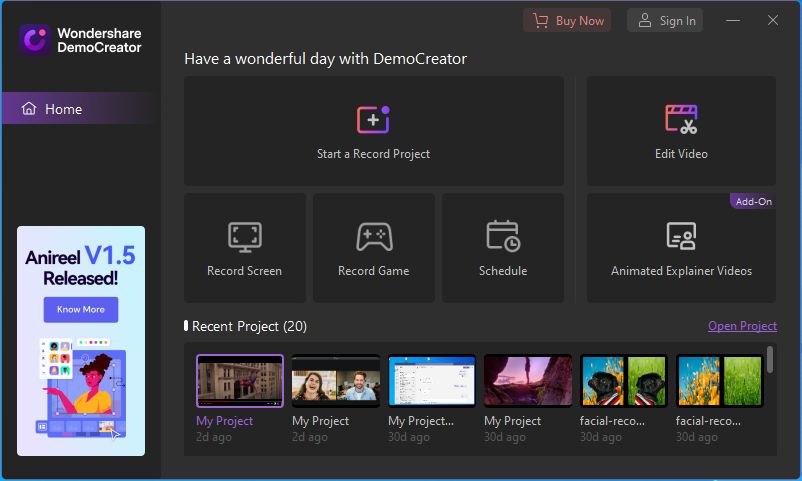Open the video call My Project thumbnail
This screenshot has width=802, height=481.
point(336,381)
